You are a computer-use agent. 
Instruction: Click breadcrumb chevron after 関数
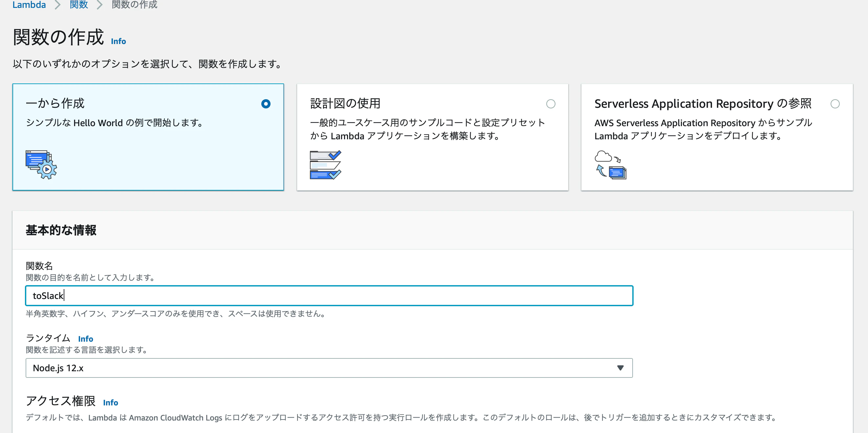99,5
